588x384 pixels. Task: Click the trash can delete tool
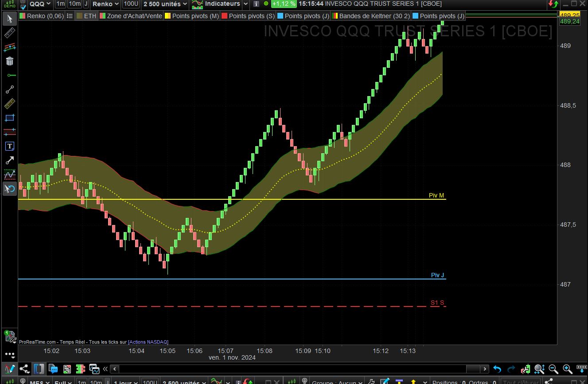(x=9, y=61)
